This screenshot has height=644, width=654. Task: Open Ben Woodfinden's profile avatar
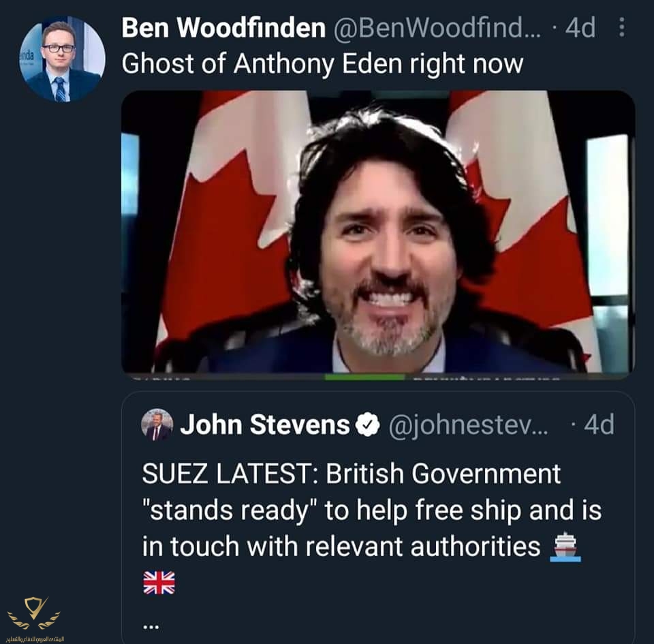[x=62, y=59]
